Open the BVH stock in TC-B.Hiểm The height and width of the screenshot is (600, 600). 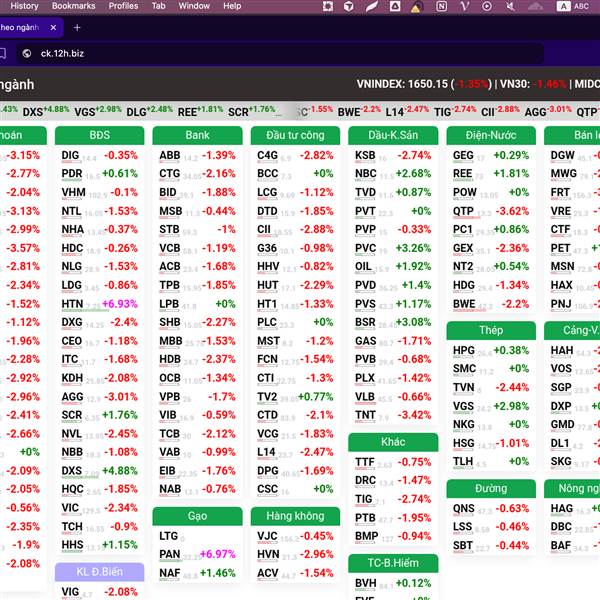point(393,583)
